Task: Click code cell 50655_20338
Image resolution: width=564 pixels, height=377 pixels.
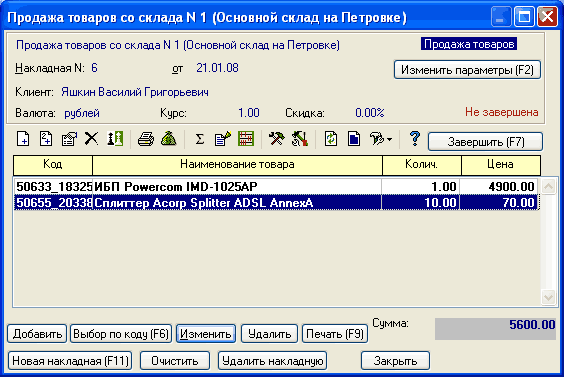Action: (x=54, y=203)
